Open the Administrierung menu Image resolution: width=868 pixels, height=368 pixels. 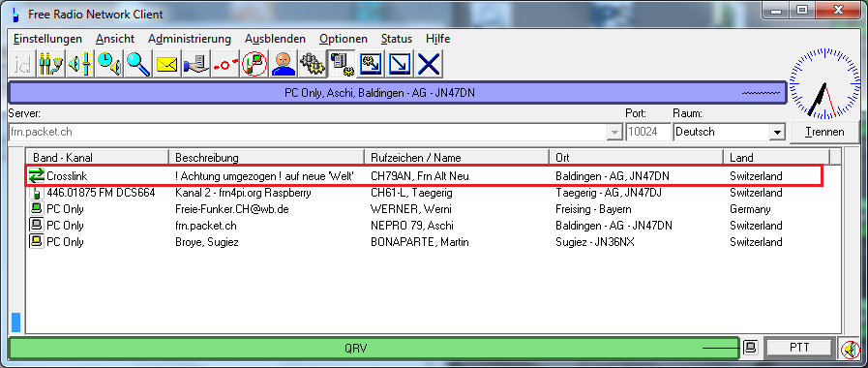pyautogui.click(x=190, y=39)
